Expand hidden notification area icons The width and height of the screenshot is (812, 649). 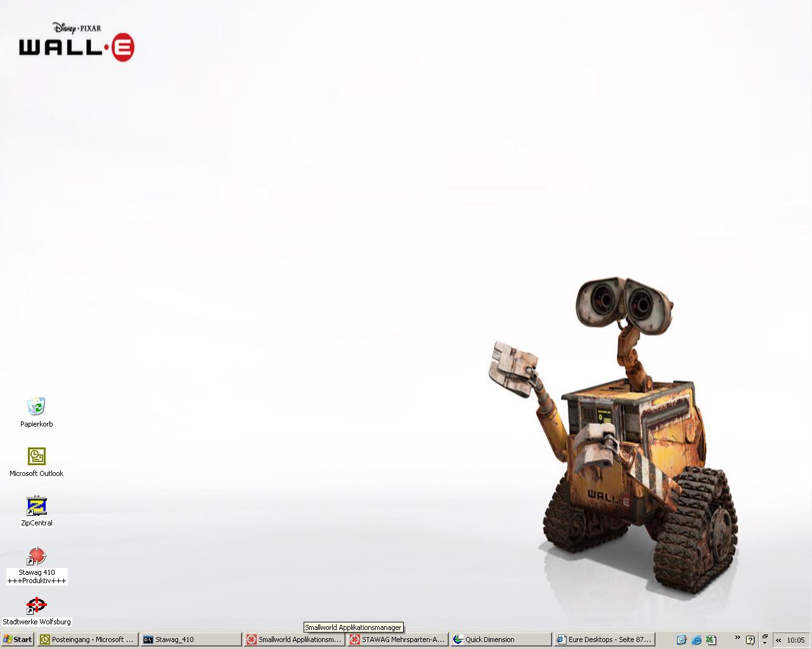click(x=778, y=640)
